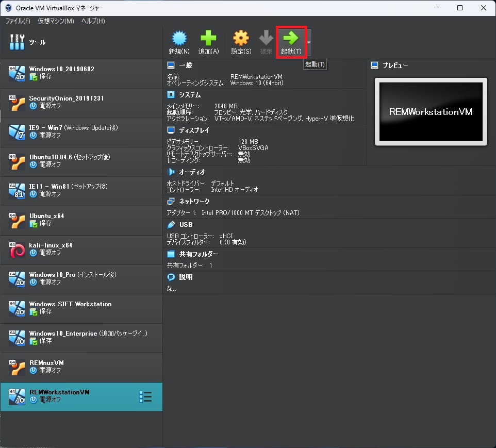Click the IE11 - Win81 OS icon

(17, 191)
